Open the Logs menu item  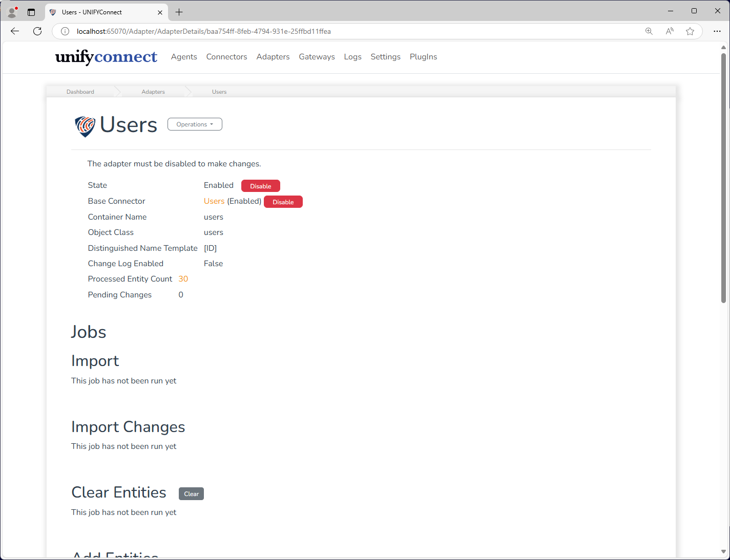coord(353,57)
